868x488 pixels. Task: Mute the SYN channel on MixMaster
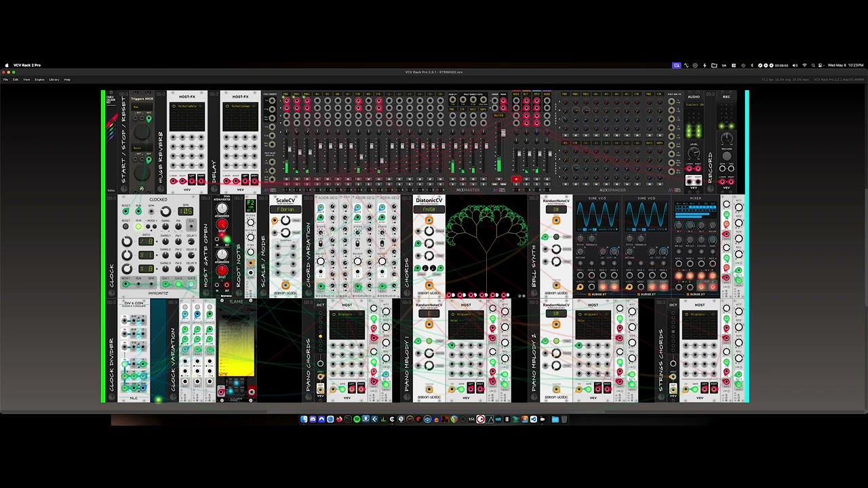[359, 179]
